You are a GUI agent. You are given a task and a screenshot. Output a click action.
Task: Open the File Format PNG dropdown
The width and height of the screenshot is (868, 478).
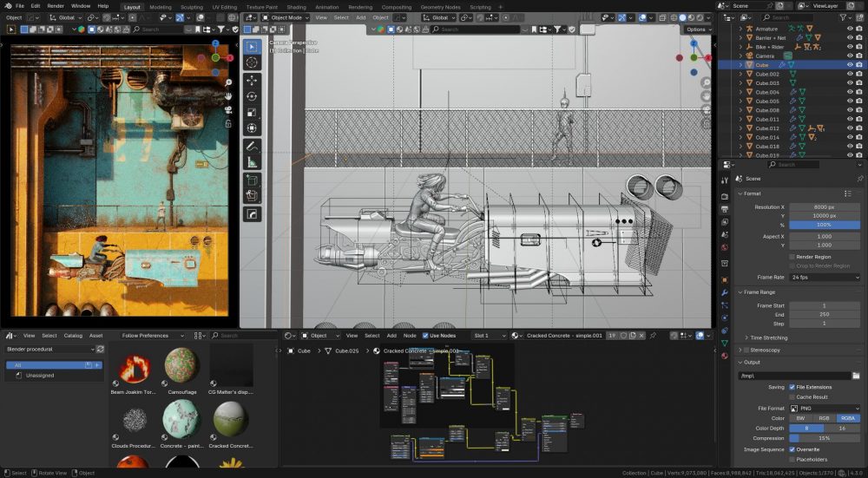(825, 409)
